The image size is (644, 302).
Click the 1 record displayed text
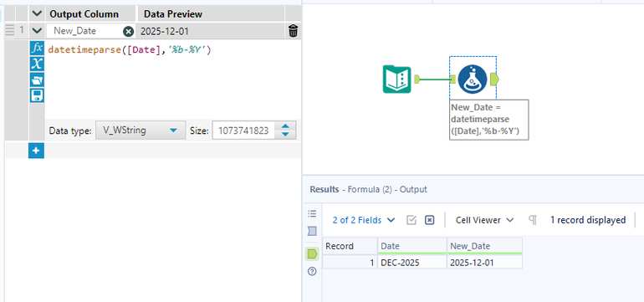(588, 220)
